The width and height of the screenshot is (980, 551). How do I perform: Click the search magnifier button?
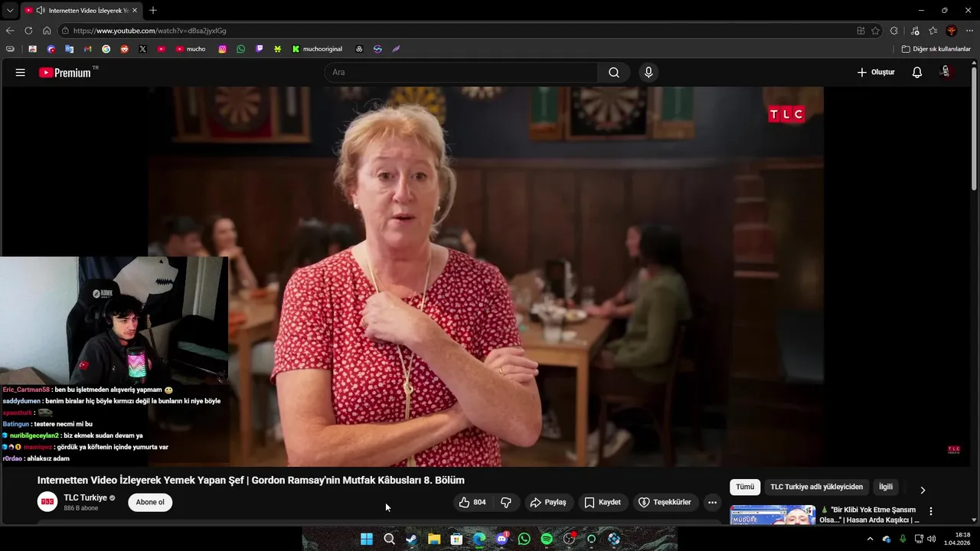[614, 73]
